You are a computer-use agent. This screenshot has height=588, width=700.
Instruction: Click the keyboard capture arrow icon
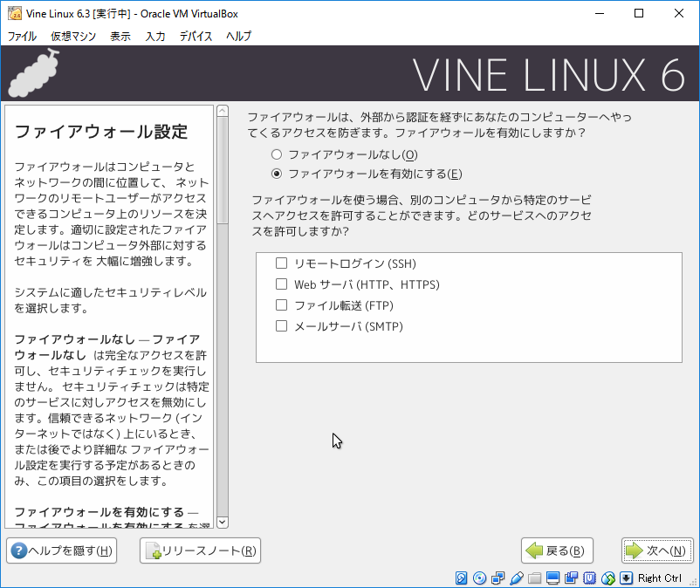pyautogui.click(x=626, y=578)
